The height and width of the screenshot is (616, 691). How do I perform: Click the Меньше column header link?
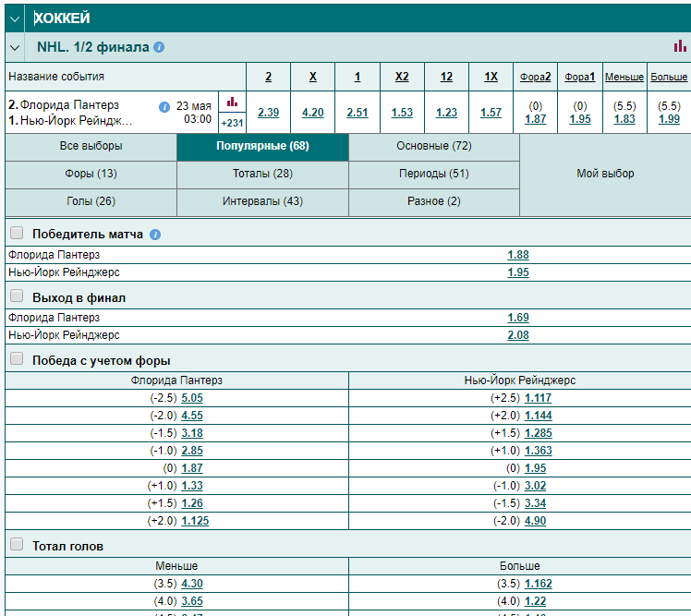tap(624, 77)
